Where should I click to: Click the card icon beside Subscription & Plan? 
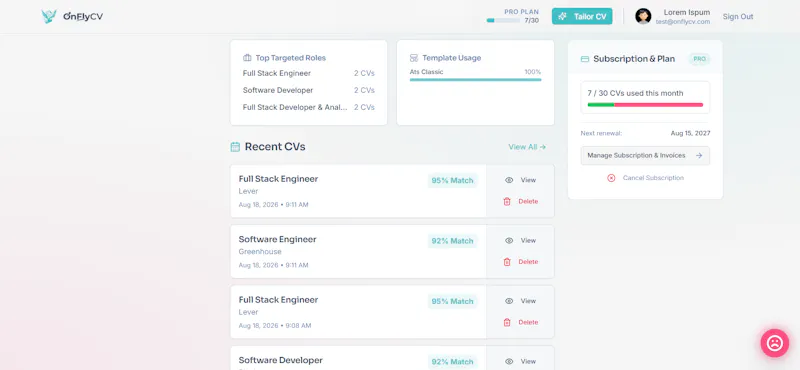(x=585, y=59)
